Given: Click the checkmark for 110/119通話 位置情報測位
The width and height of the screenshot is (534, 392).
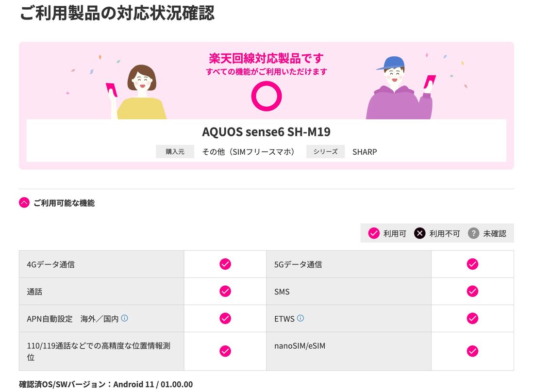Looking at the screenshot, I should [225, 351].
